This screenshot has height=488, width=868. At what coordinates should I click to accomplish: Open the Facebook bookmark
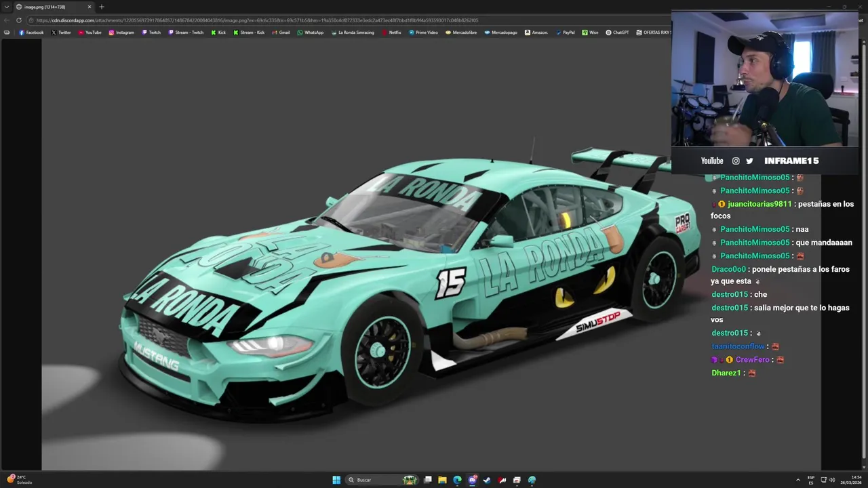tap(31, 33)
